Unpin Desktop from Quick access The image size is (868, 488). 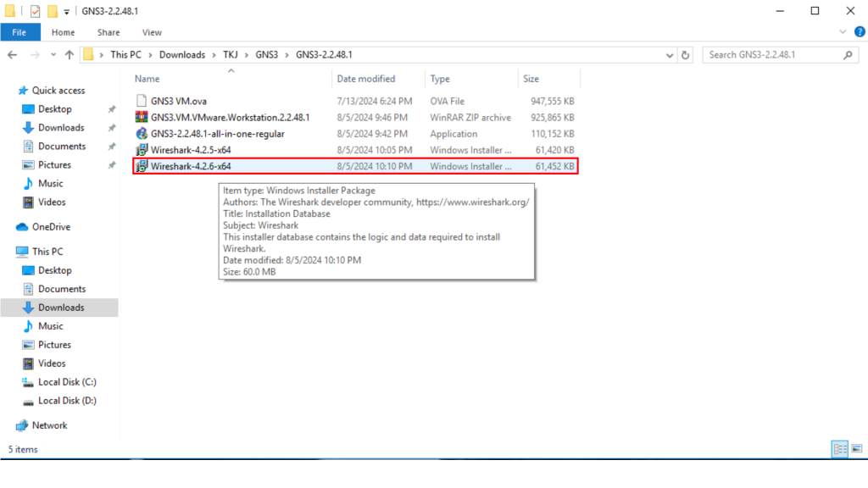coord(112,109)
